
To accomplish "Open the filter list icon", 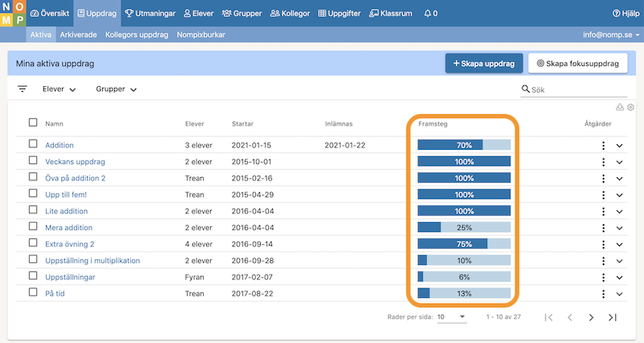I will (22, 89).
